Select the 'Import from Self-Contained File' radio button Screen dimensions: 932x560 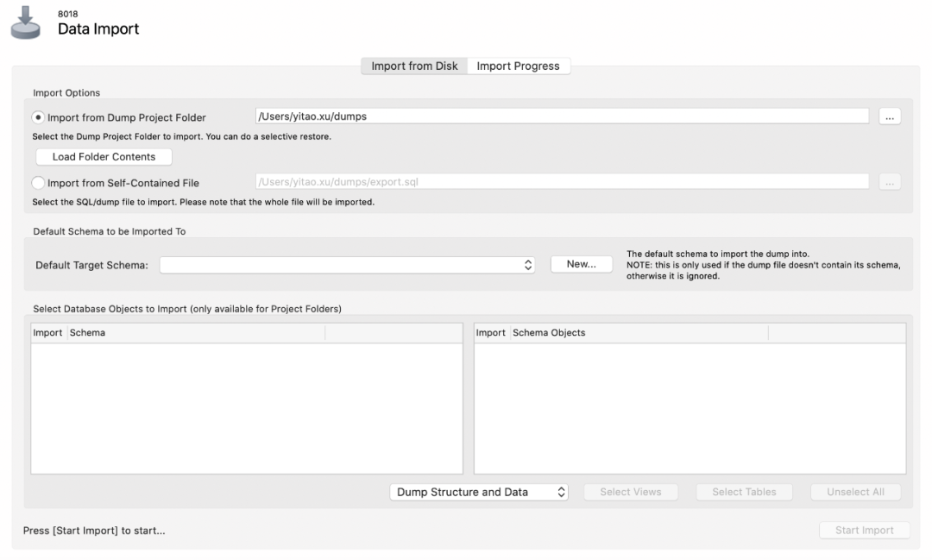(x=36, y=182)
